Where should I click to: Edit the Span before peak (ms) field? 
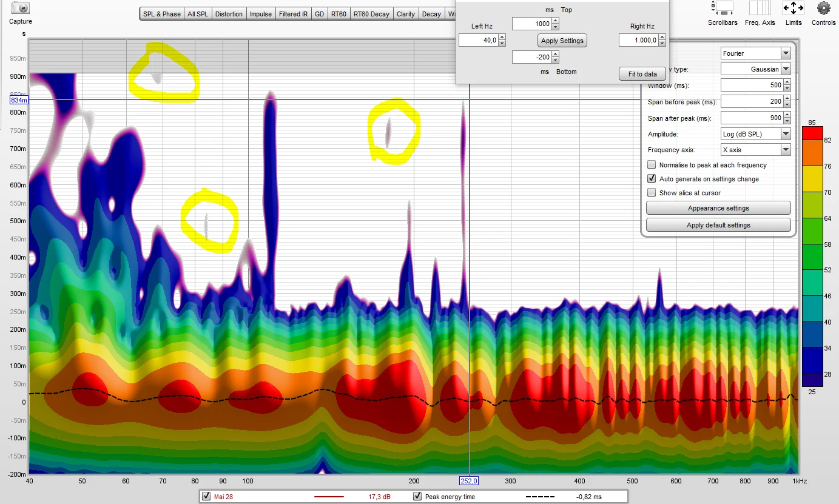point(752,102)
